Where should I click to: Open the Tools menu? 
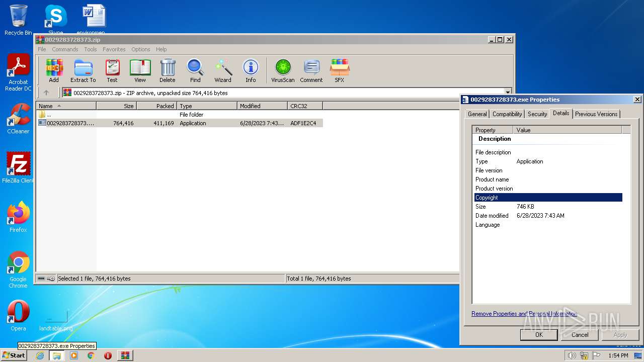[91, 49]
